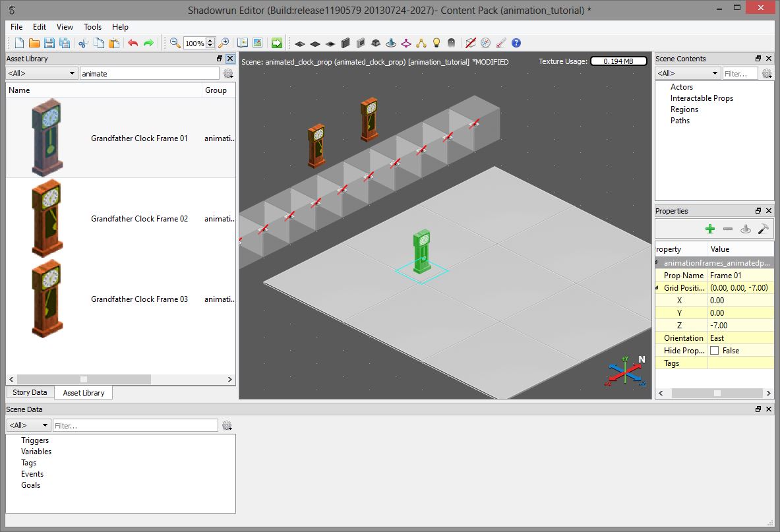Screen dimensions: 780x532
Task: Select the grey wall decoration icon
Action: click(x=361, y=44)
